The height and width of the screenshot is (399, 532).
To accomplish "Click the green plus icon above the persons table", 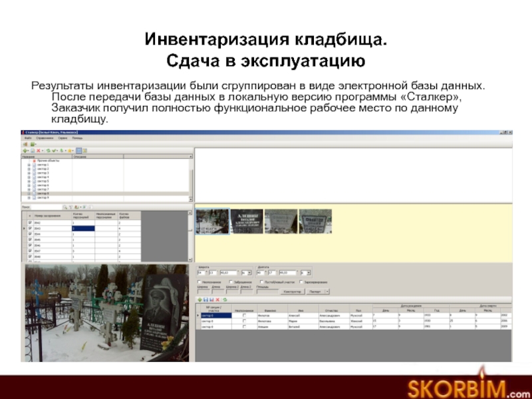I will (x=200, y=300).
